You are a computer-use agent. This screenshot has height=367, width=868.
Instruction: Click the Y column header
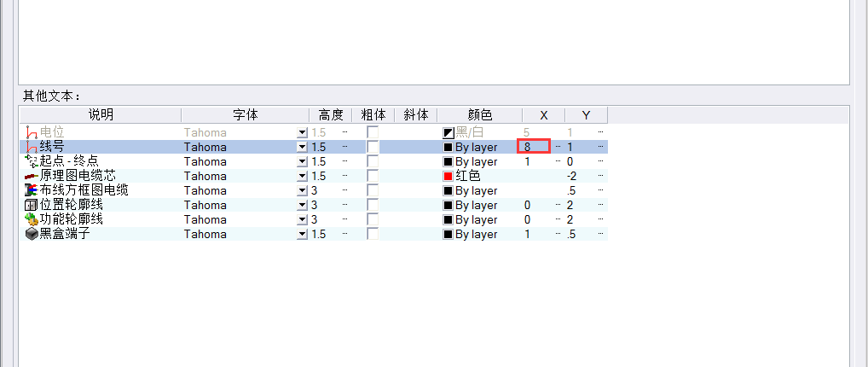point(587,114)
